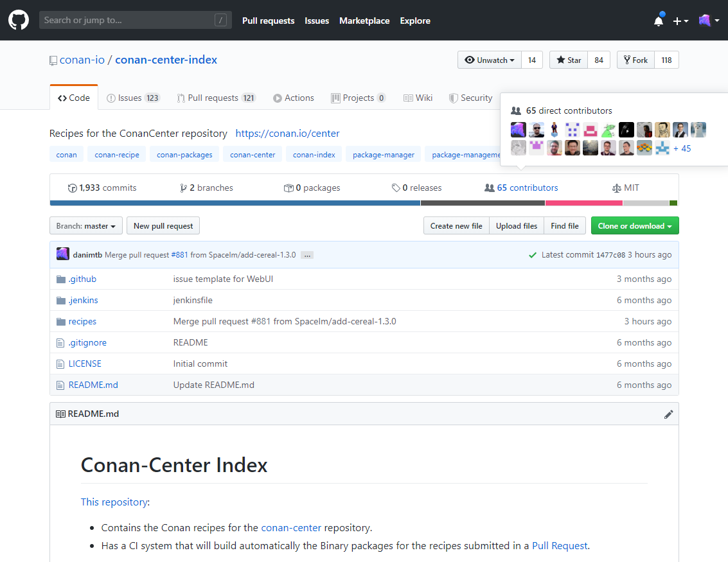
Task: View the MIT license
Action: point(626,188)
